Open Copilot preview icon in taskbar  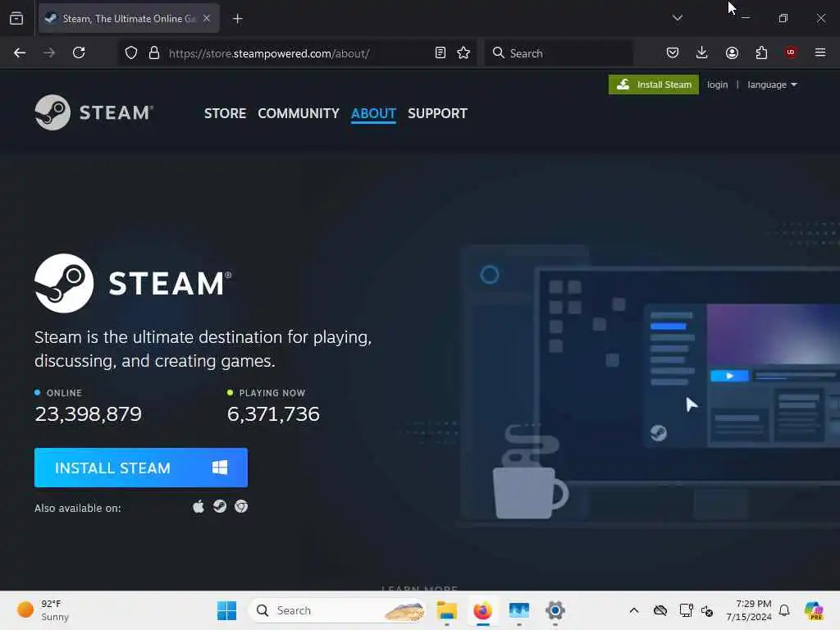tap(815, 610)
